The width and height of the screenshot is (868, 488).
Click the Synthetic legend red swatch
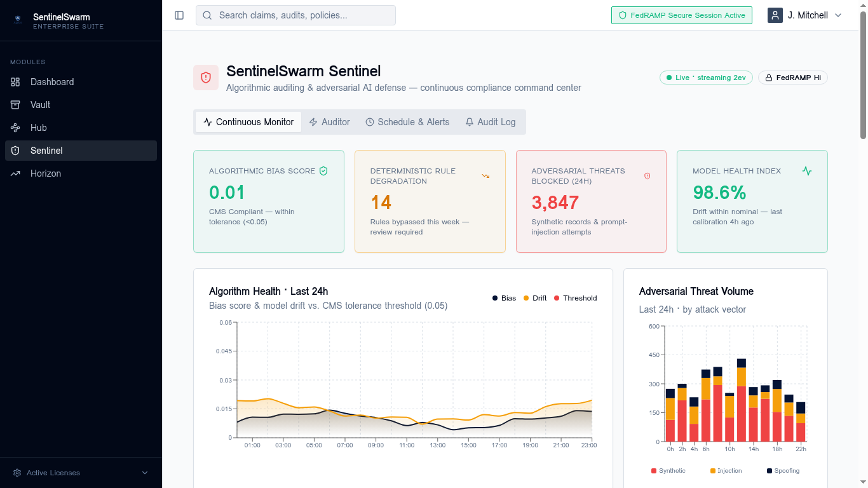coord(654,471)
